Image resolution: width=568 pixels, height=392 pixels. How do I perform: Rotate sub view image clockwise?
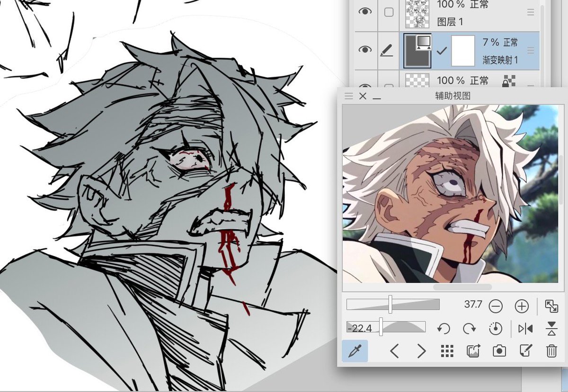point(469,328)
